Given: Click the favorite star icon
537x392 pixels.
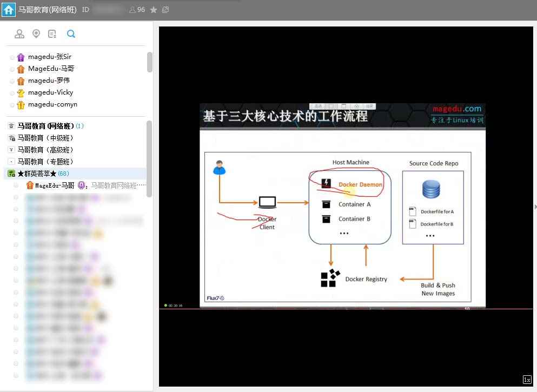Looking at the screenshot, I should point(154,10).
